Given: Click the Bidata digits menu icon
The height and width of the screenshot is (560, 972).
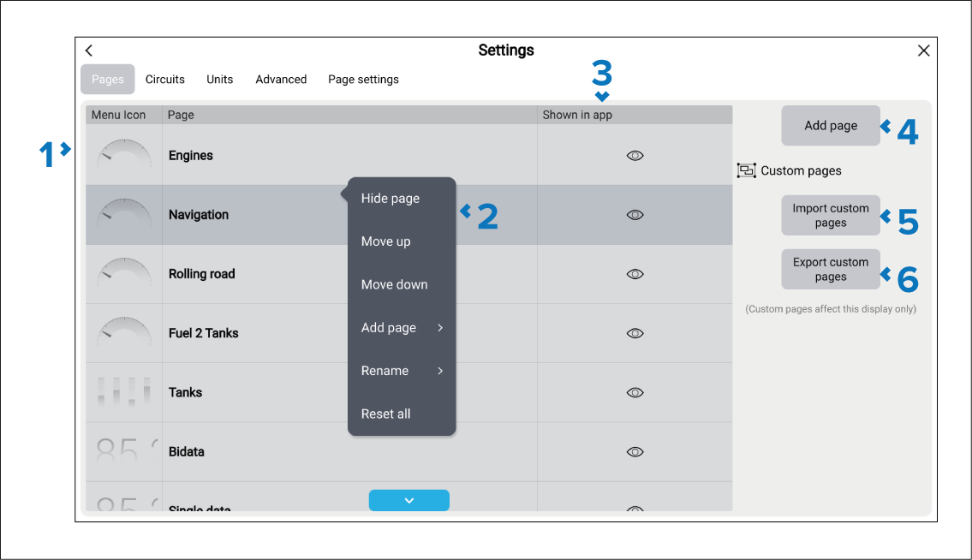Looking at the screenshot, I should [124, 450].
